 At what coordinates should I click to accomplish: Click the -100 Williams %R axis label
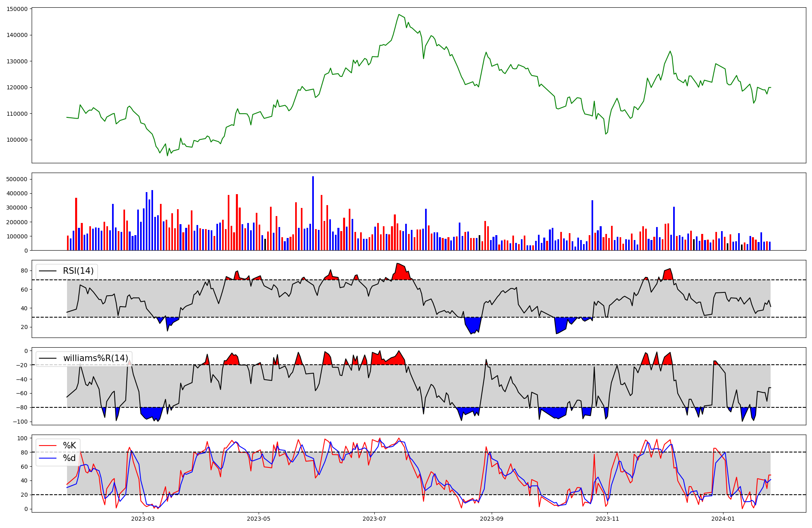click(x=20, y=422)
